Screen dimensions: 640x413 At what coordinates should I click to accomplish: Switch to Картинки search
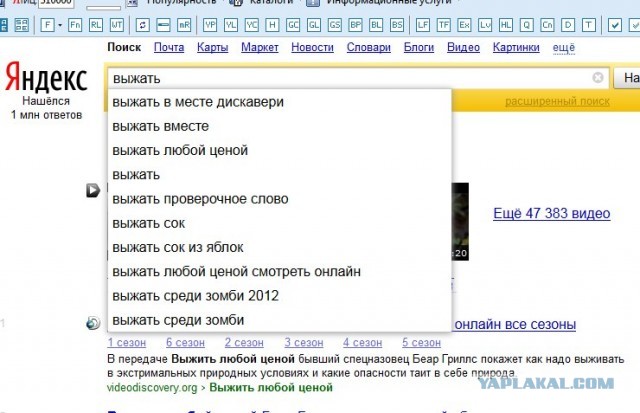click(x=516, y=47)
